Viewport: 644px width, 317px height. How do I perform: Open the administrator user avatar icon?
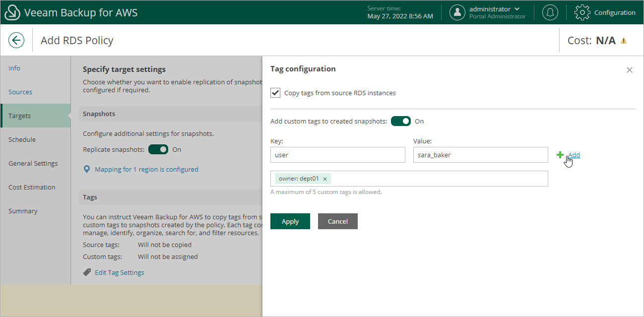pos(457,12)
